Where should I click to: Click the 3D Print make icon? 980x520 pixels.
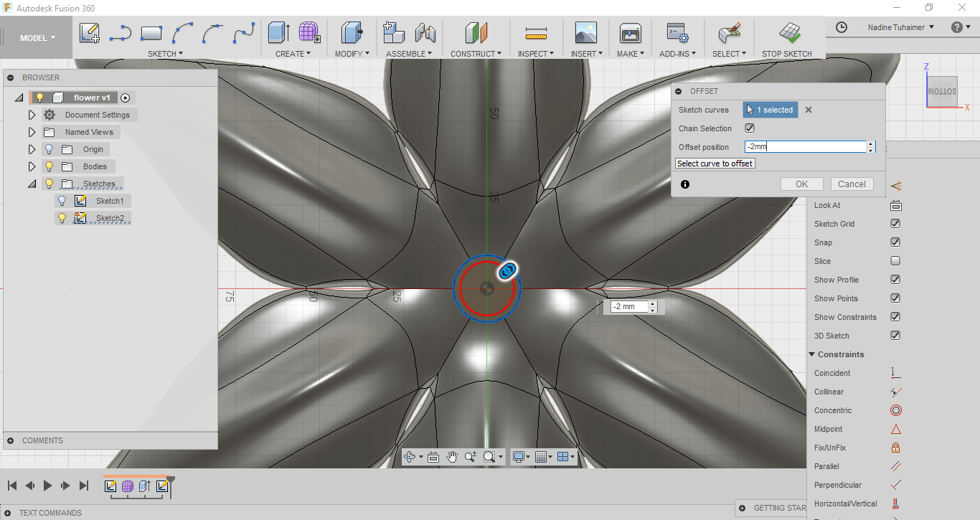[630, 33]
